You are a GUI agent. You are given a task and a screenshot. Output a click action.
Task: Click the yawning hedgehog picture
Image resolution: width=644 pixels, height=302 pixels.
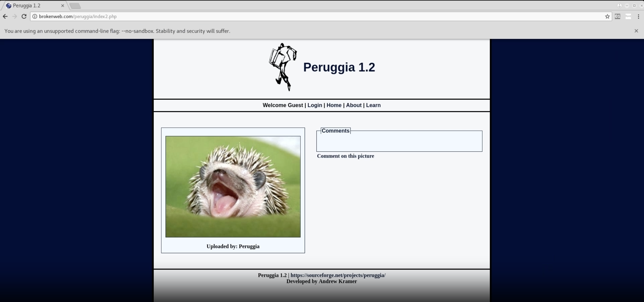[233, 187]
